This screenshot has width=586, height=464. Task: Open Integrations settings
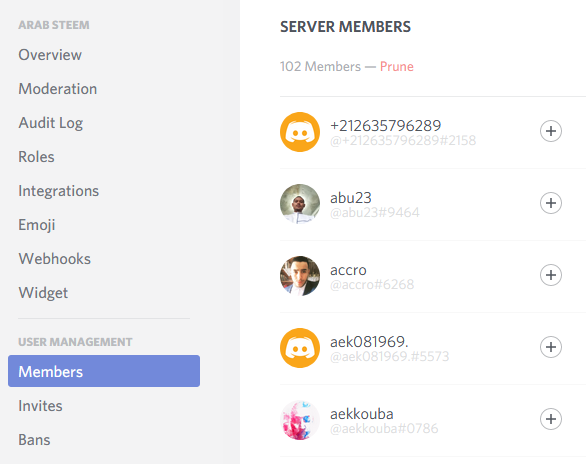[x=59, y=191]
